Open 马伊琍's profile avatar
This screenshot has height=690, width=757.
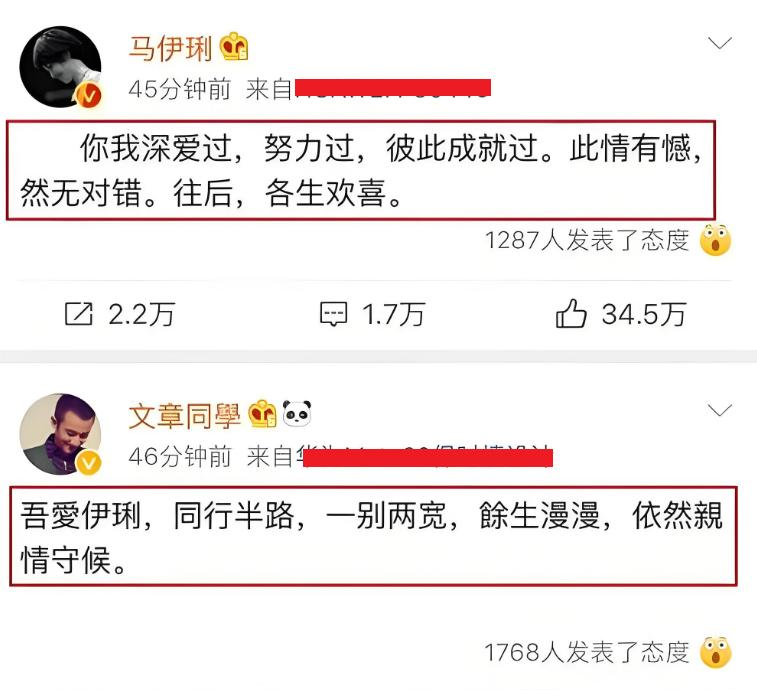click(60, 67)
